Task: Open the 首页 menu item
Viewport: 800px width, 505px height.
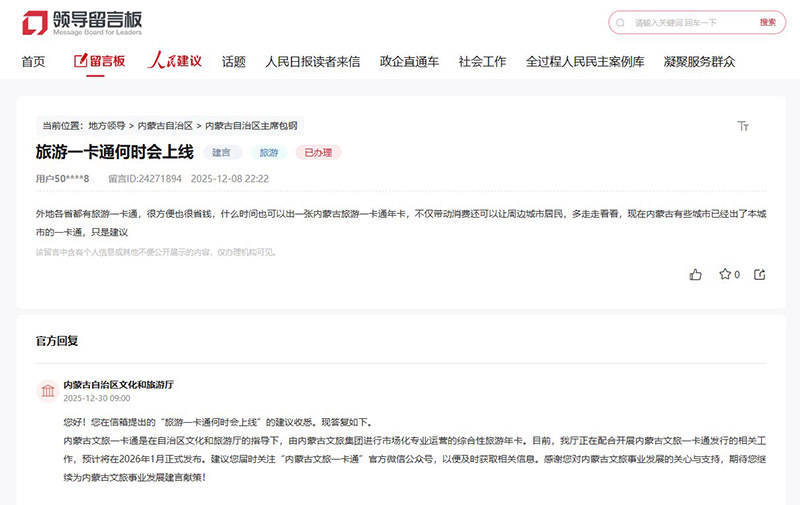Action: [x=34, y=61]
